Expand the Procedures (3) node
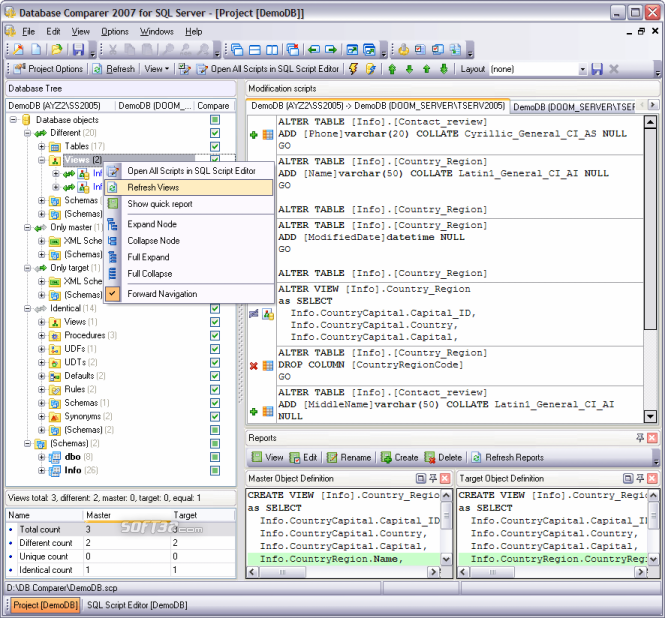Image resolution: width=665 pixels, height=618 pixels. point(42,336)
